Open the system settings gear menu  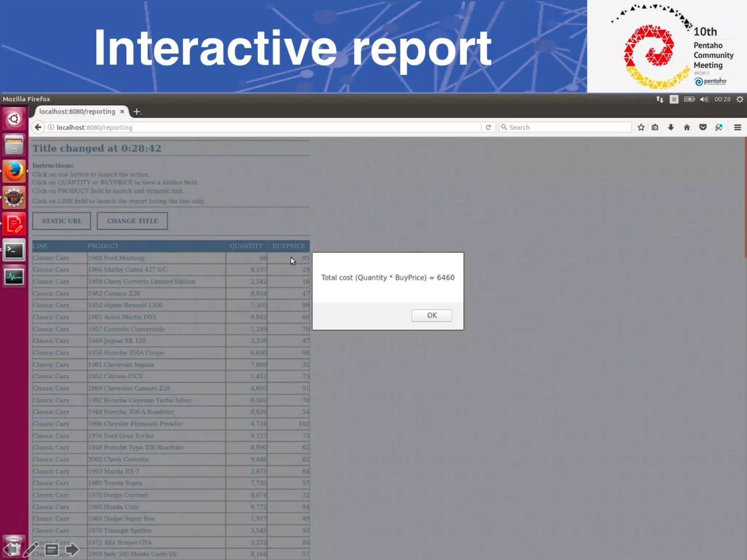pyautogui.click(x=740, y=99)
